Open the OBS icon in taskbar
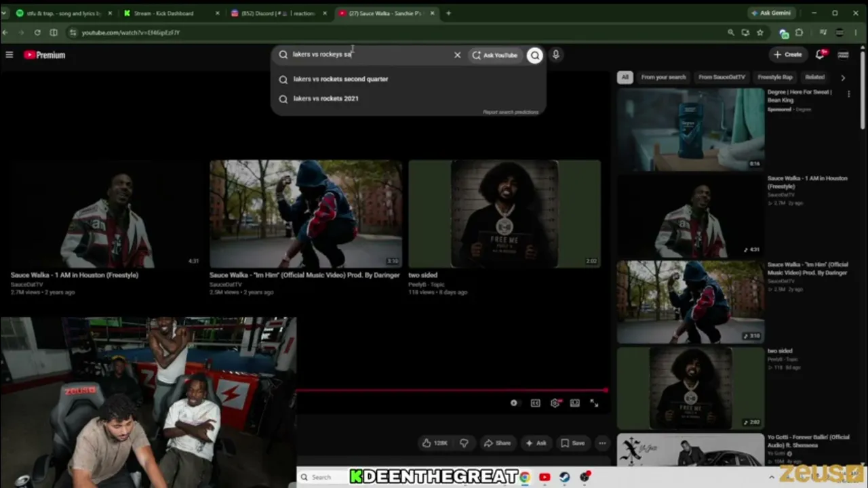This screenshot has width=868, height=488. tap(584, 477)
